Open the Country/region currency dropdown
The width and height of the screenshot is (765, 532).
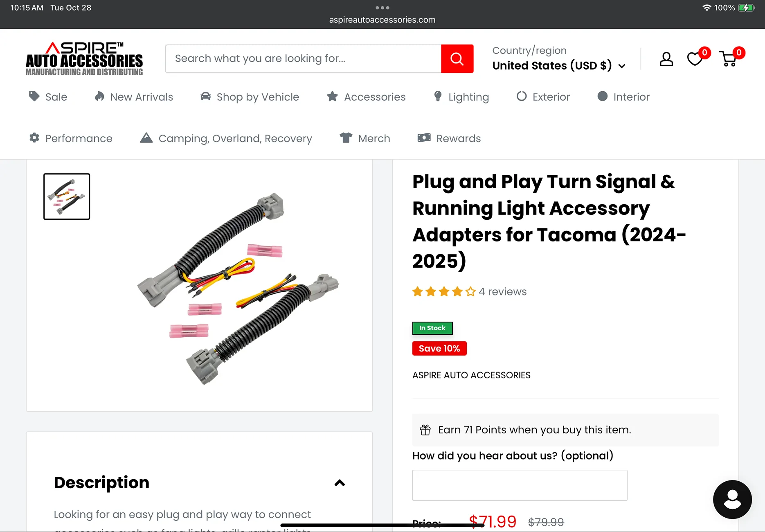[558, 65]
